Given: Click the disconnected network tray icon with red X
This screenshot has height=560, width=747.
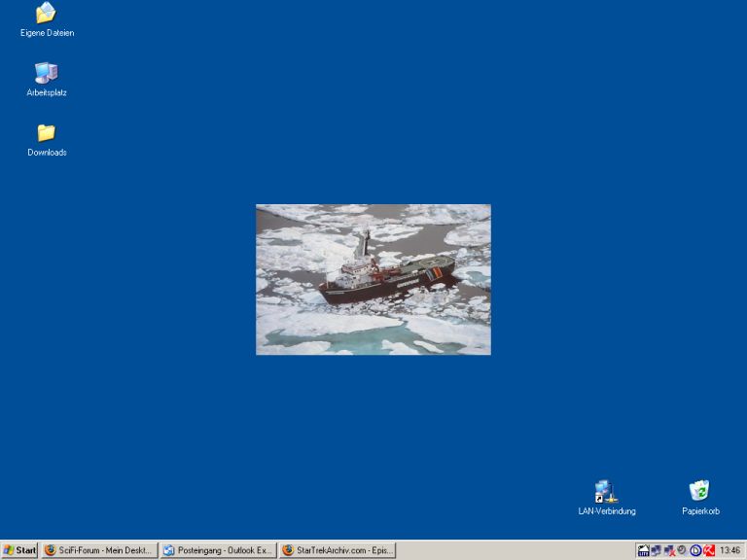Looking at the screenshot, I should [x=669, y=550].
